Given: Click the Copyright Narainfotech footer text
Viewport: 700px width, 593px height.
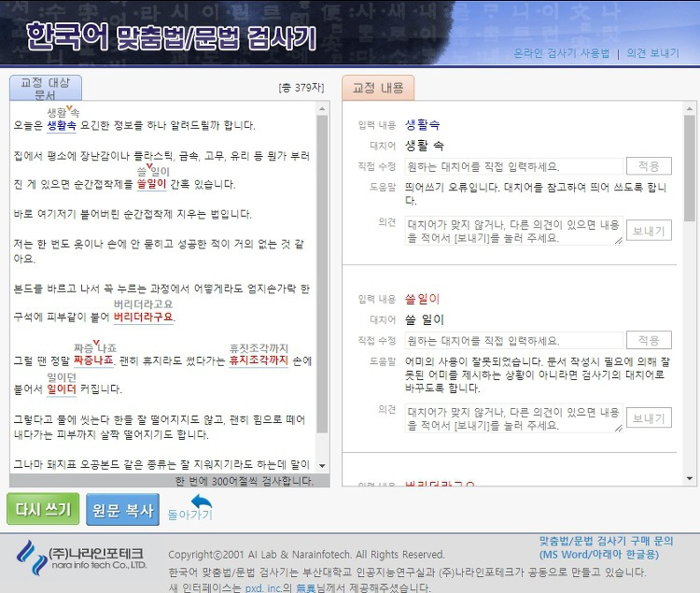Looking at the screenshot, I should [306, 555].
